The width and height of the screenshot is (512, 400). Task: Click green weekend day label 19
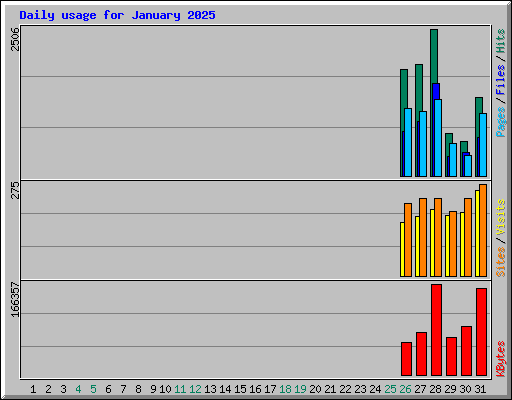coord(300,389)
